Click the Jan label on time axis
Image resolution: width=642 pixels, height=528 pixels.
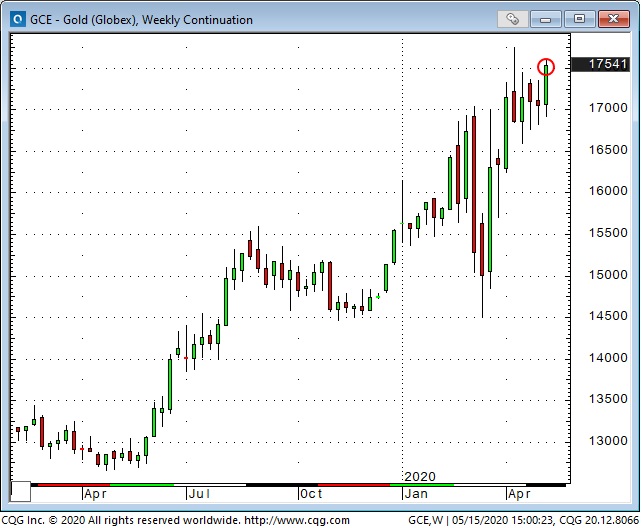(x=416, y=494)
